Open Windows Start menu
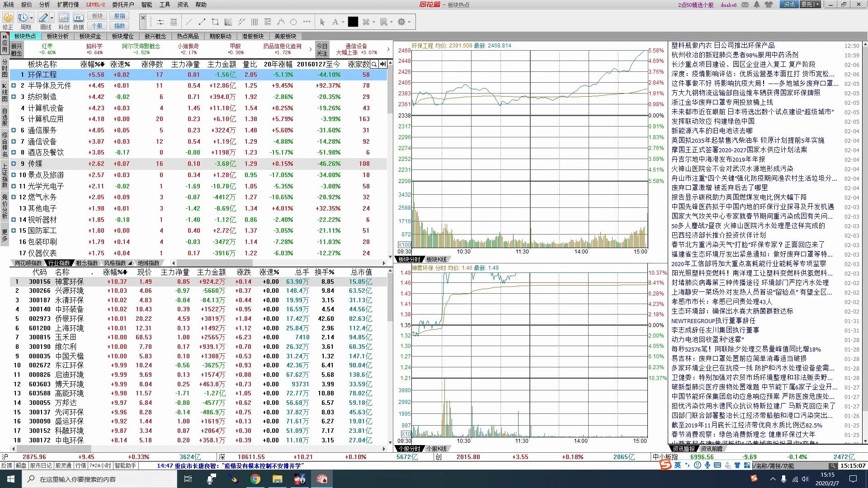Viewport: 868px width, 488px height. tap(10, 479)
